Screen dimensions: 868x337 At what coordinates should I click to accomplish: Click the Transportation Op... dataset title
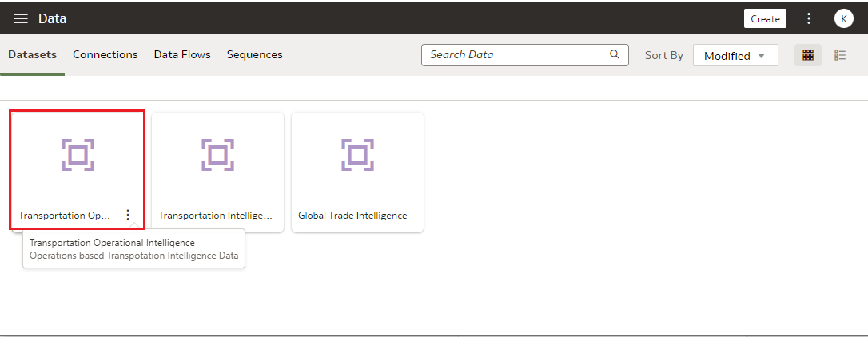tap(65, 215)
